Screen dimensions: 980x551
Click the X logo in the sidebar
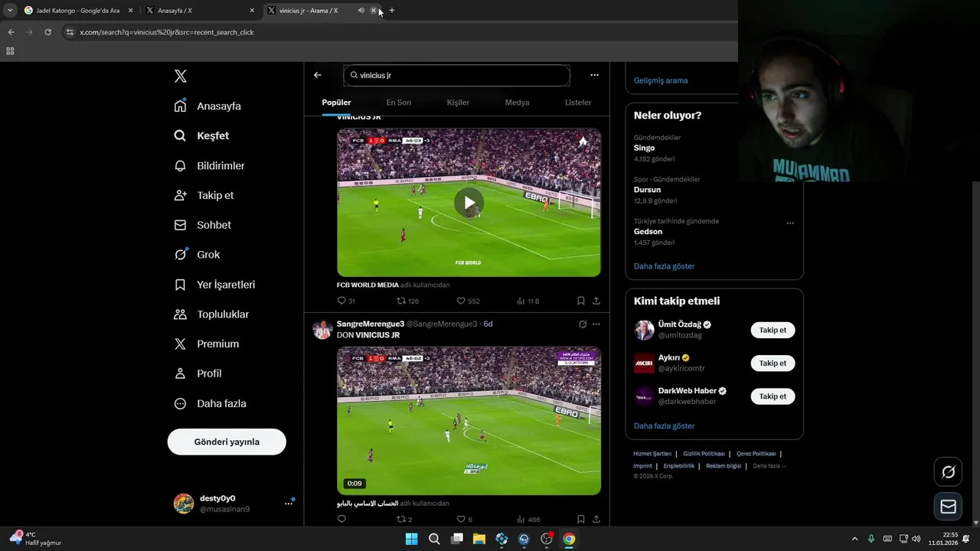coord(181,76)
